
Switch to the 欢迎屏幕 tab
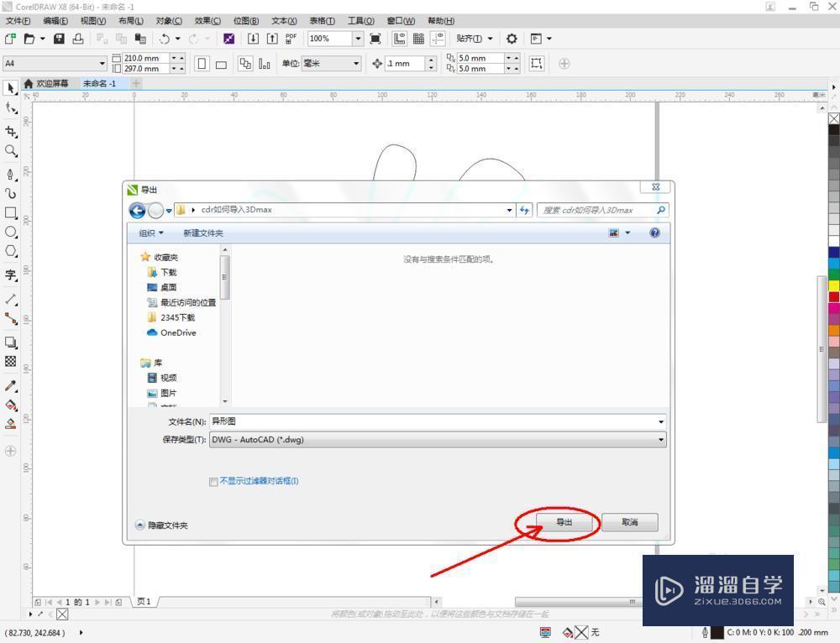tap(50, 83)
